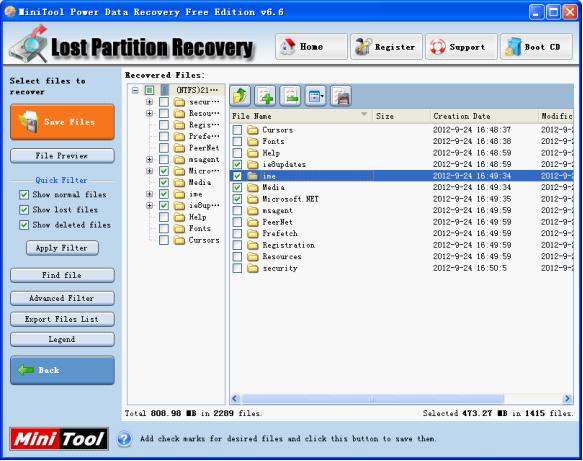
Task: Open the Support button
Action: tap(461, 47)
